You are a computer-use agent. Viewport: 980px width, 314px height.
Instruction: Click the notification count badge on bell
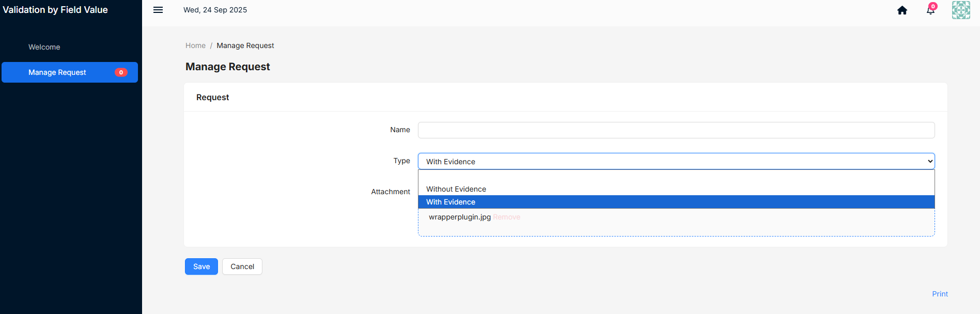click(x=933, y=6)
